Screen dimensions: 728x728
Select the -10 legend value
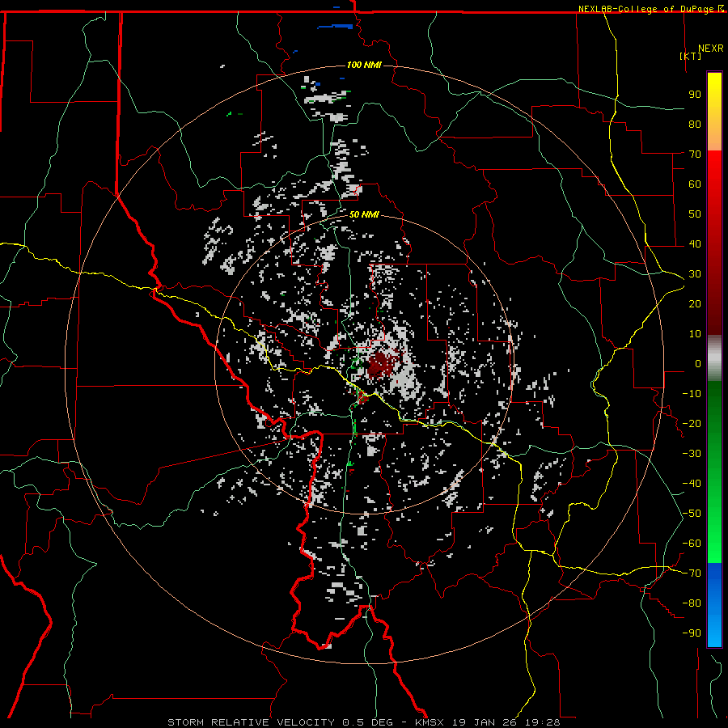(692, 394)
